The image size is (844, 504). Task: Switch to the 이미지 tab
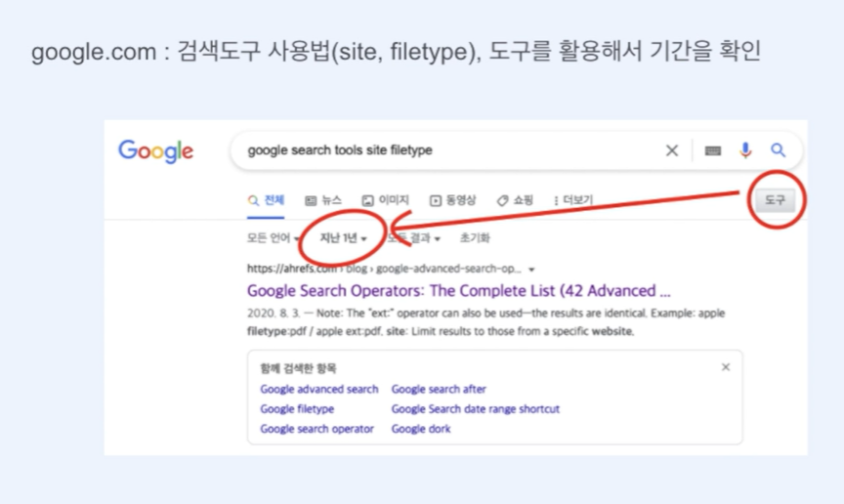(x=386, y=200)
